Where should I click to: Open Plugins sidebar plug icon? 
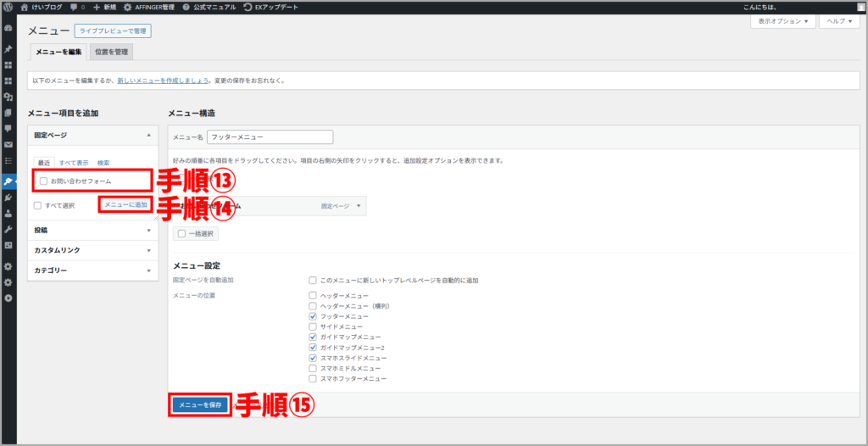[8, 198]
